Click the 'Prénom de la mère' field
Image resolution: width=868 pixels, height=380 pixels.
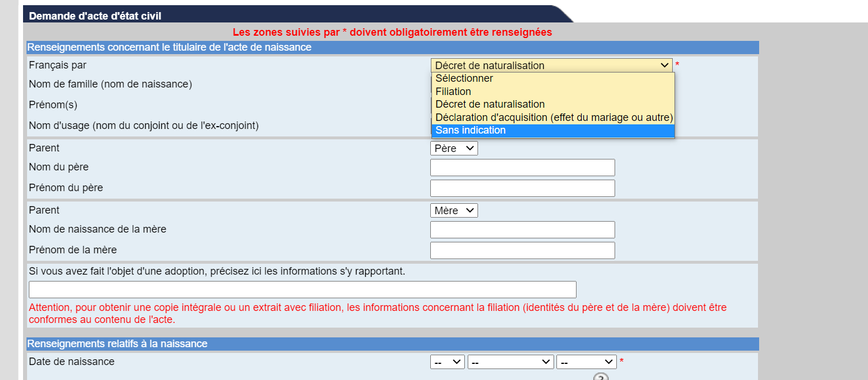point(522,250)
